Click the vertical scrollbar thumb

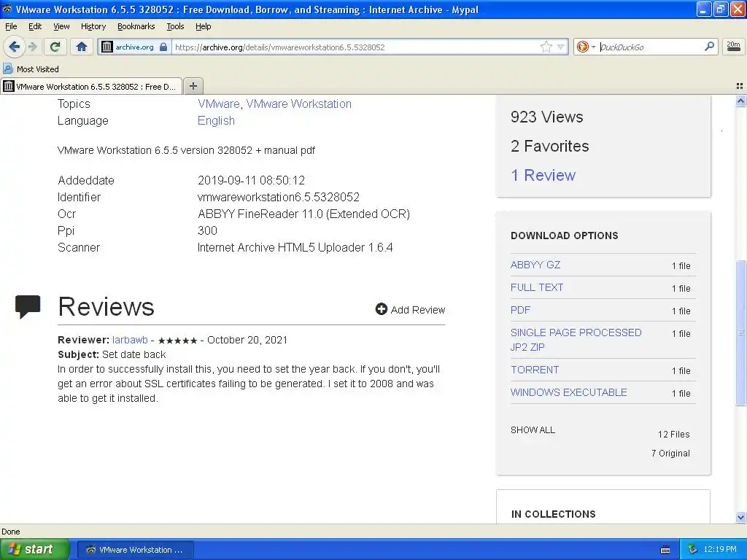pos(740,332)
